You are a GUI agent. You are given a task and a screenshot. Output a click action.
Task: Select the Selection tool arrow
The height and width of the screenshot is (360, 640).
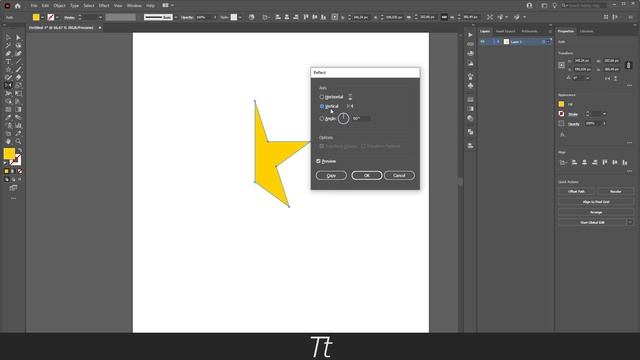(x=8, y=38)
